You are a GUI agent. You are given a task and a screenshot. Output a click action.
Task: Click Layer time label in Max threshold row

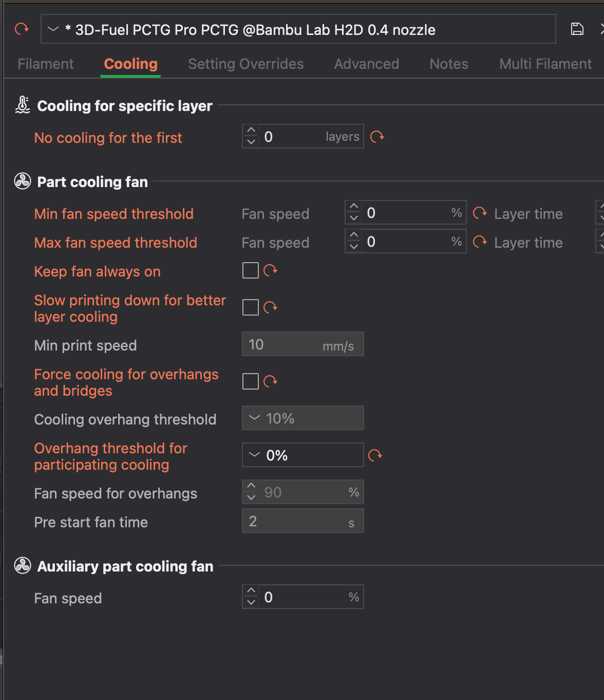coord(528,243)
